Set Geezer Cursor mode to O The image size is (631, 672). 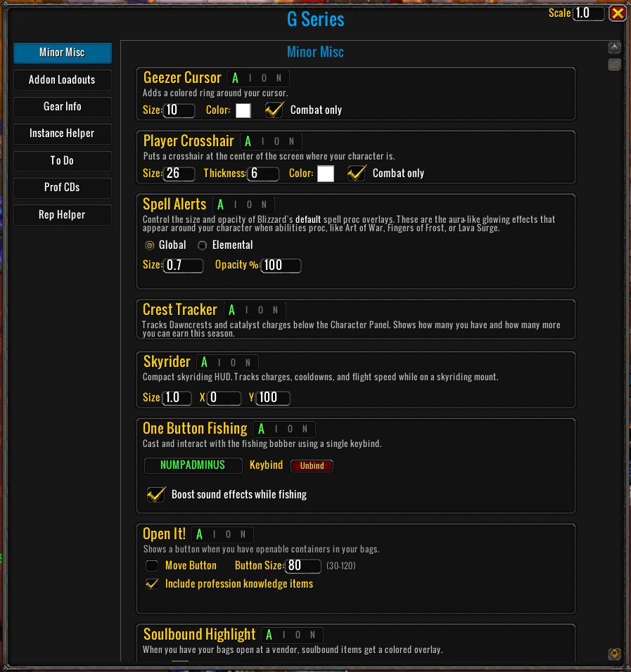pos(264,78)
